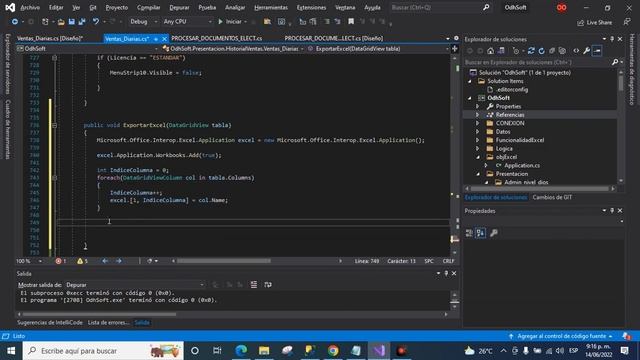Screen dimensions: 640x360
Task: Click the Property Pages wrench icon in Propiedades
Action: (493, 233)
